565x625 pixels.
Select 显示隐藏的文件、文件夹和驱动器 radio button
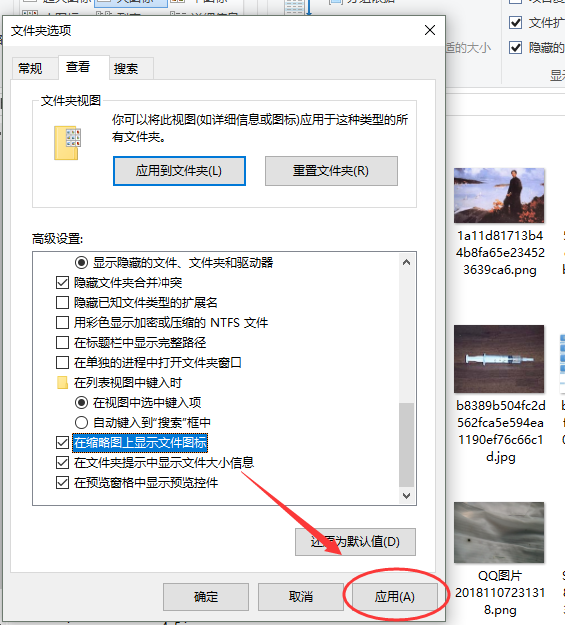[x=81, y=263]
